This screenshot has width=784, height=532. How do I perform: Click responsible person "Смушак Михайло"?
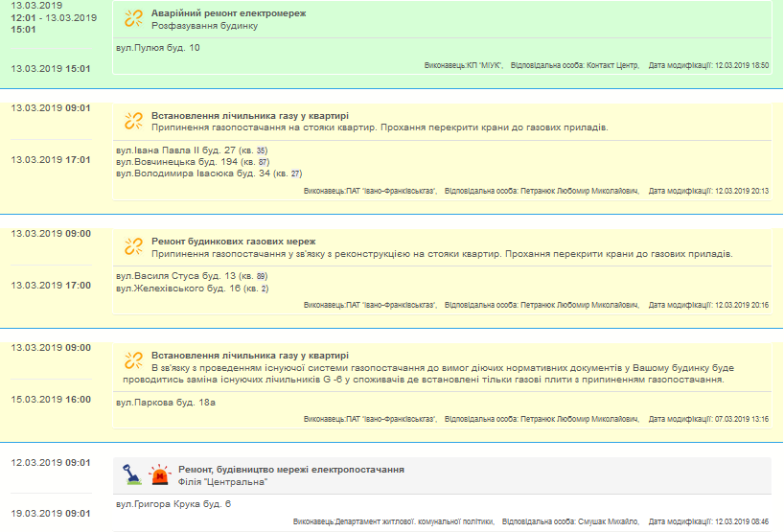pos(608,522)
